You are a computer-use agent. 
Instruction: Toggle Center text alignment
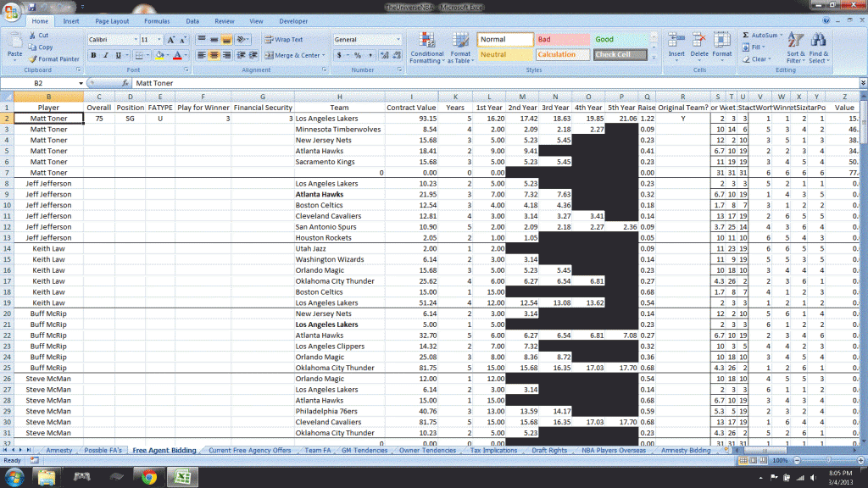click(x=214, y=55)
